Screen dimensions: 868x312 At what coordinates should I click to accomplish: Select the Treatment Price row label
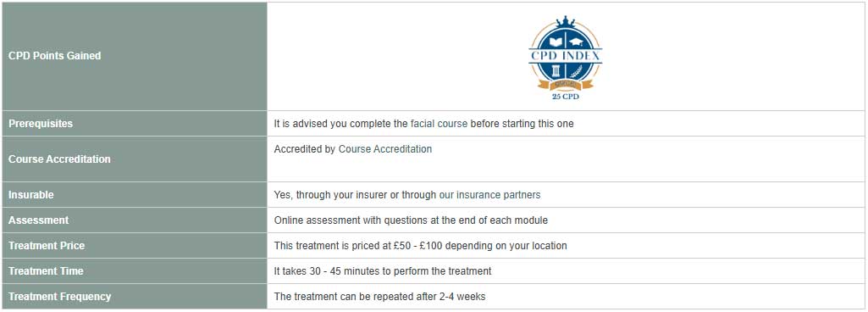(135, 246)
